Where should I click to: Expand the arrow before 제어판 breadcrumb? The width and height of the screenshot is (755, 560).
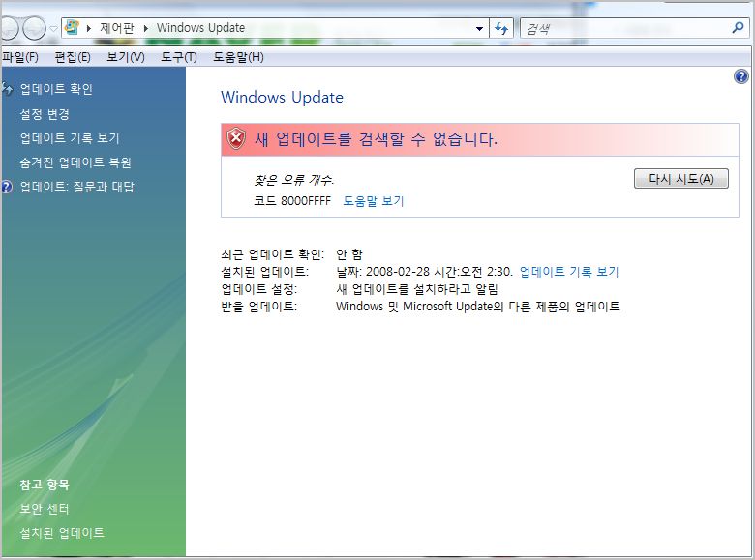(89, 28)
